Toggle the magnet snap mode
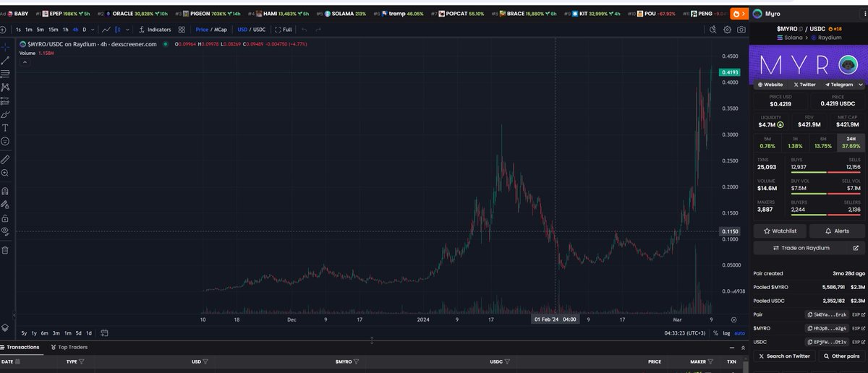 coord(5,192)
